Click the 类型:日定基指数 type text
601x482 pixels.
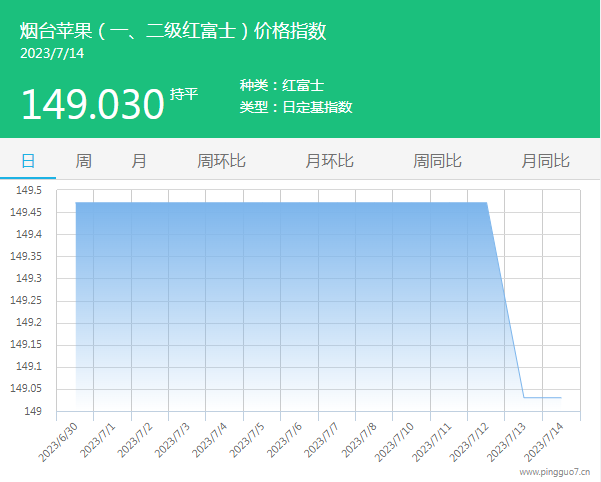pos(296,107)
